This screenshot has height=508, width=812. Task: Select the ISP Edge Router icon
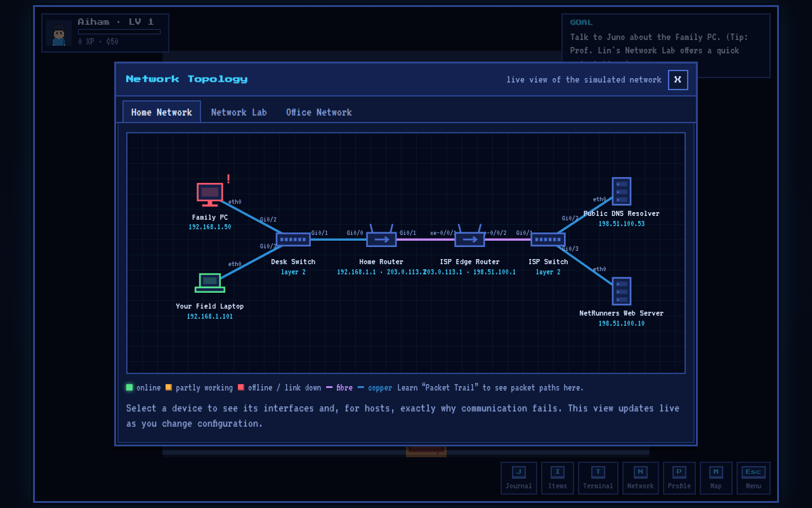coord(469,236)
